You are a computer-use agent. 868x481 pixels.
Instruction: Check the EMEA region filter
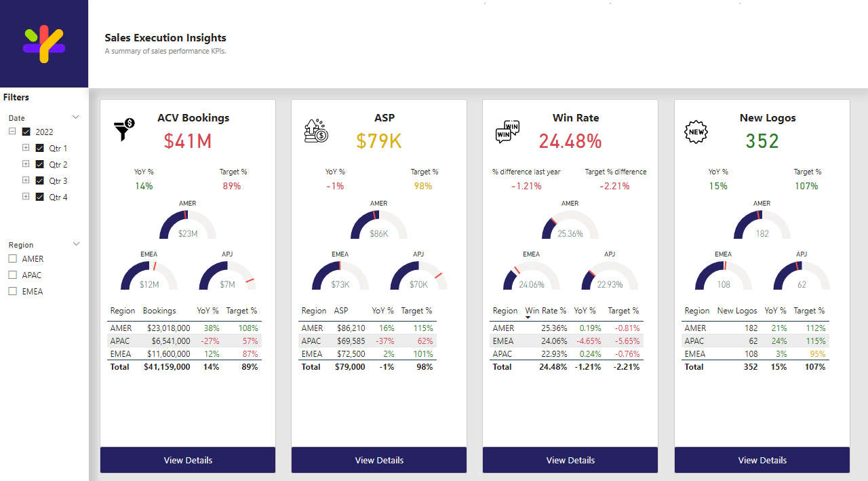click(x=12, y=291)
